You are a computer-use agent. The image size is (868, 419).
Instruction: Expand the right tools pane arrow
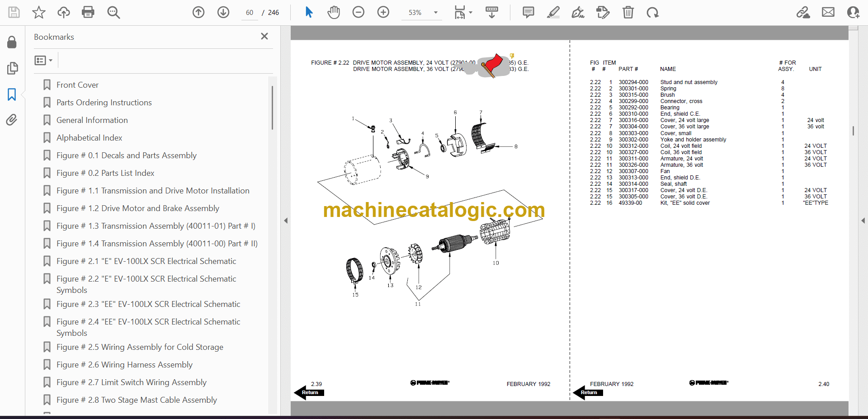coord(863,221)
